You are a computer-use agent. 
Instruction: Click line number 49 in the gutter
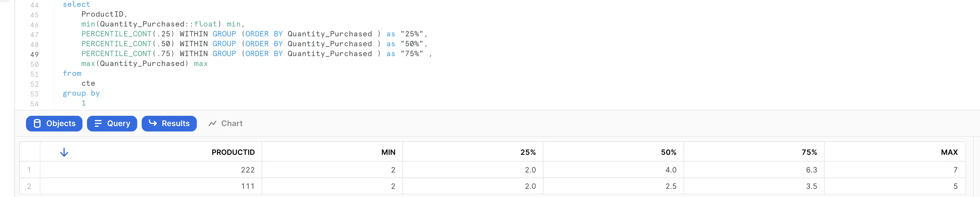[x=34, y=54]
